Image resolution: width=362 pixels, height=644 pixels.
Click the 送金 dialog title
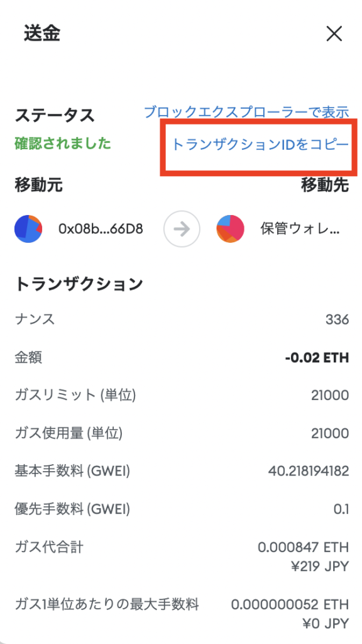point(42,34)
